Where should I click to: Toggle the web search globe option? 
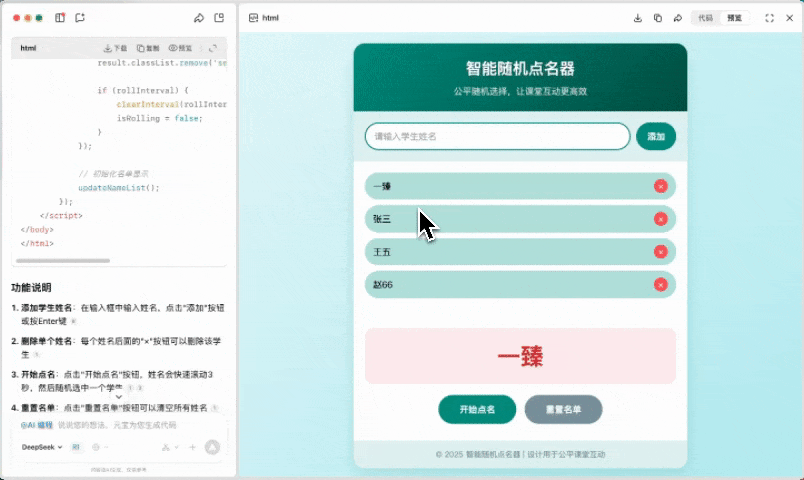[95, 447]
